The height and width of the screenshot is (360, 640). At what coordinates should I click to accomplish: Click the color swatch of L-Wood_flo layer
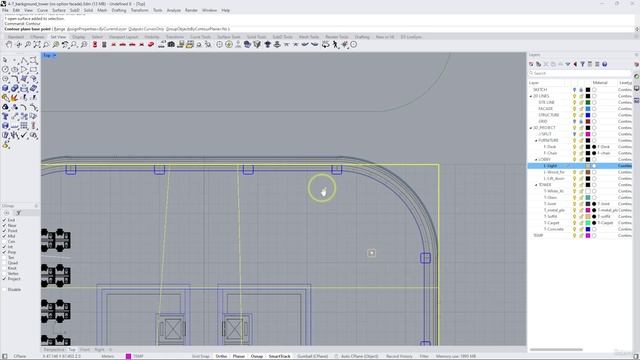(588, 172)
